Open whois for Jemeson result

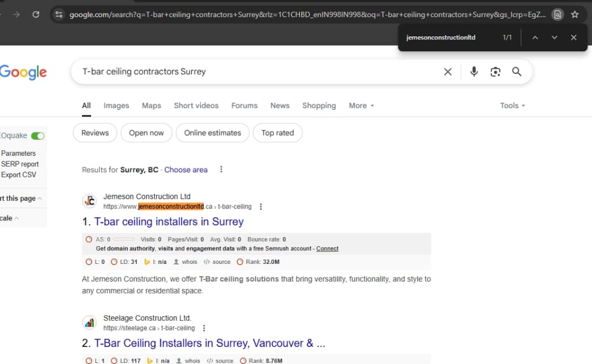pos(186,262)
